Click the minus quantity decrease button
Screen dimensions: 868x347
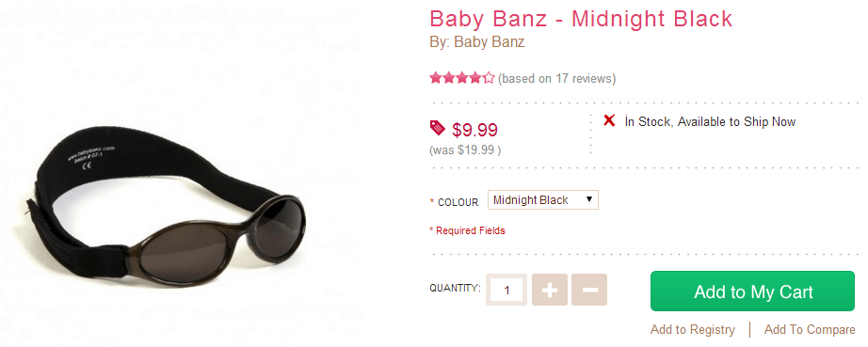click(x=589, y=290)
